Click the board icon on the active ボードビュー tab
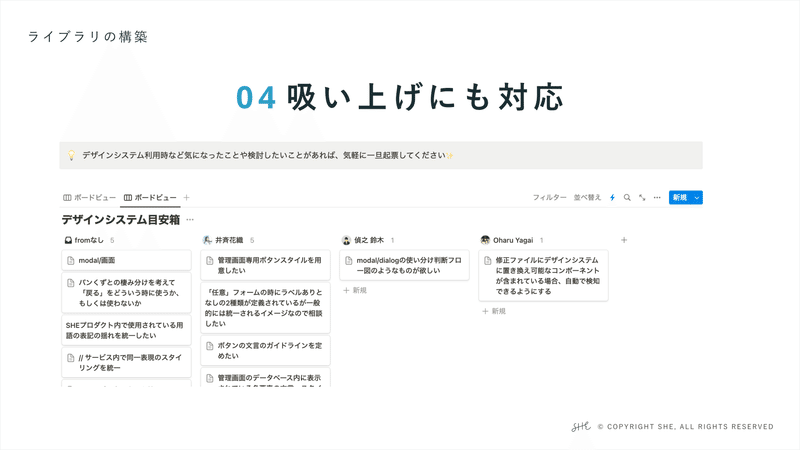The height and width of the screenshot is (450, 800). pos(128,197)
